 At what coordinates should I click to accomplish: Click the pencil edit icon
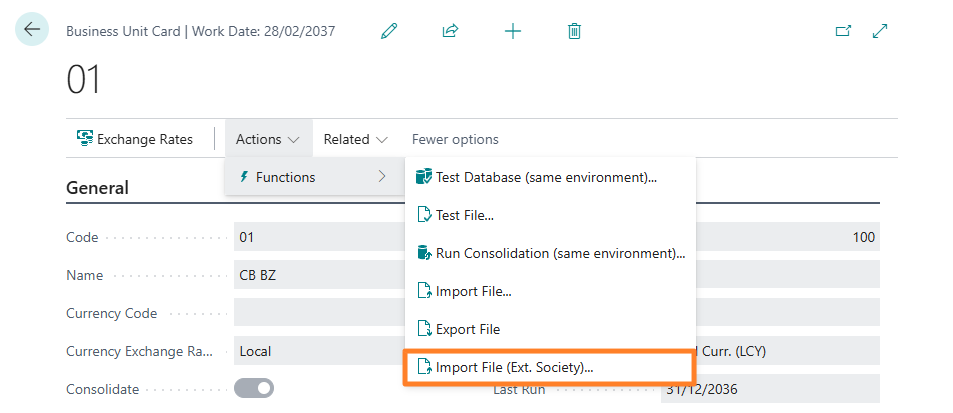click(x=389, y=31)
